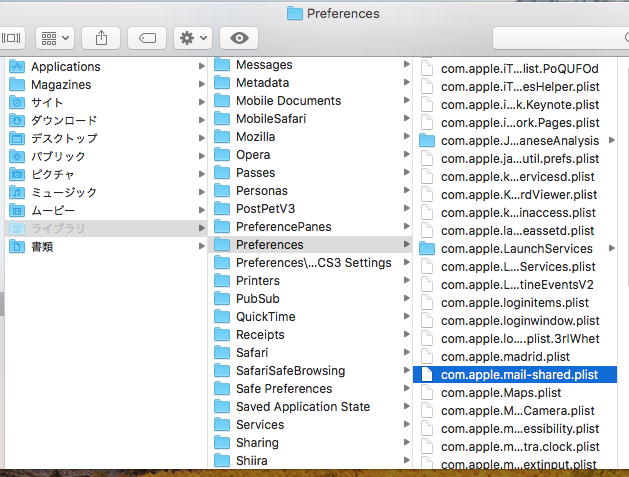The image size is (629, 477).
Task: Select the Services folder name
Action: [x=260, y=425]
